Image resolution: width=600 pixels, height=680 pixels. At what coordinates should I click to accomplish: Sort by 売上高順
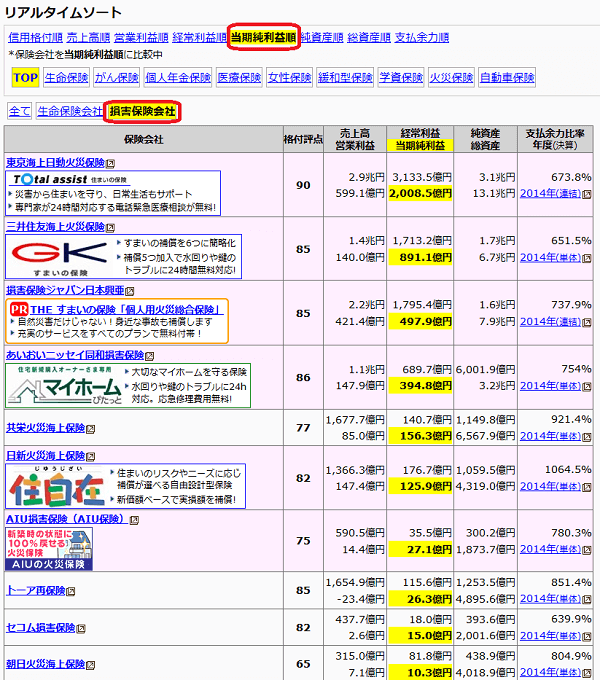pos(88,38)
